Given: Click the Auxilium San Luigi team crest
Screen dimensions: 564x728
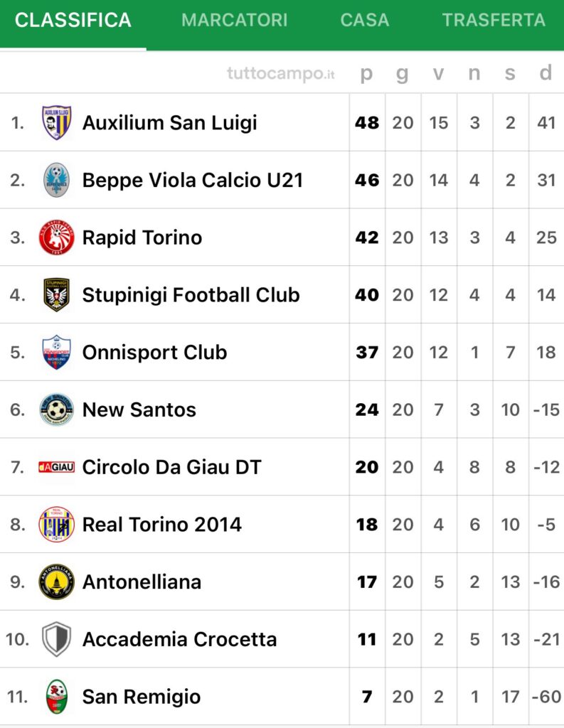Looking at the screenshot, I should (56, 122).
